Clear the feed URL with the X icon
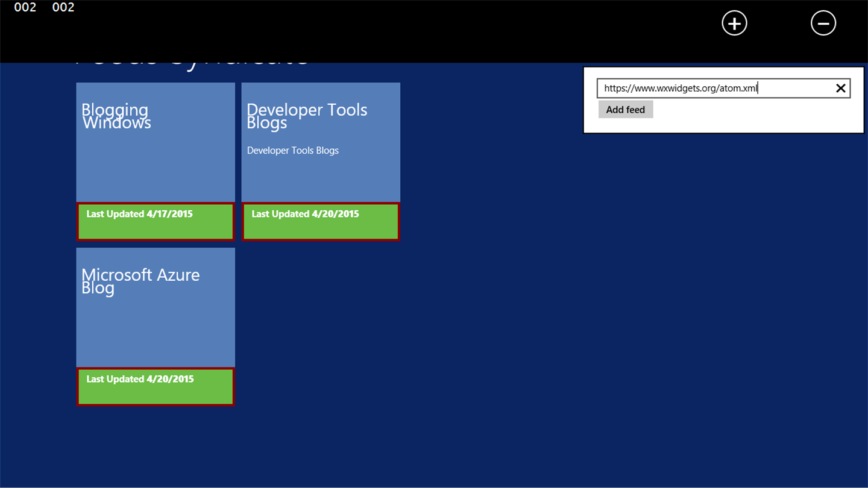Viewport: 868px width, 488px height. click(x=840, y=89)
